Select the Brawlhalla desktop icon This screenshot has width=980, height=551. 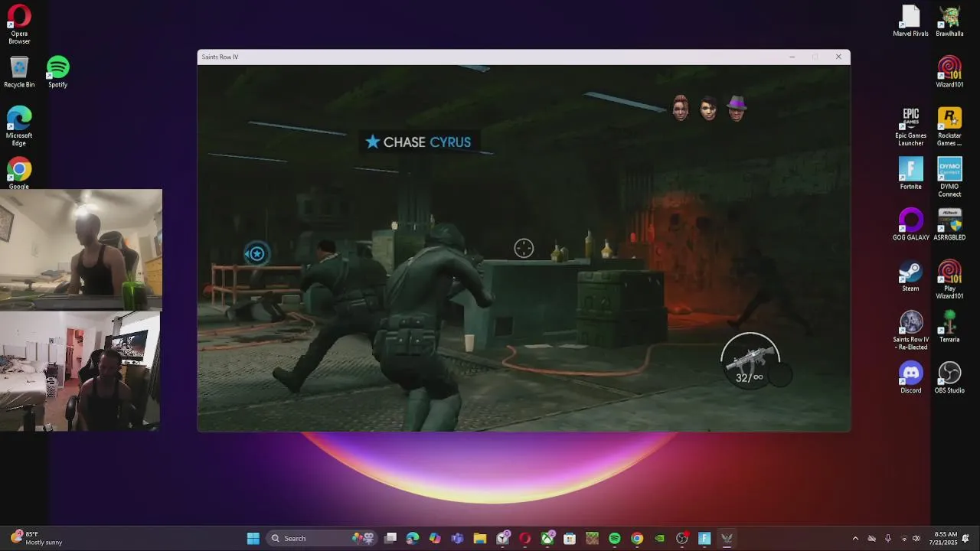949,21
